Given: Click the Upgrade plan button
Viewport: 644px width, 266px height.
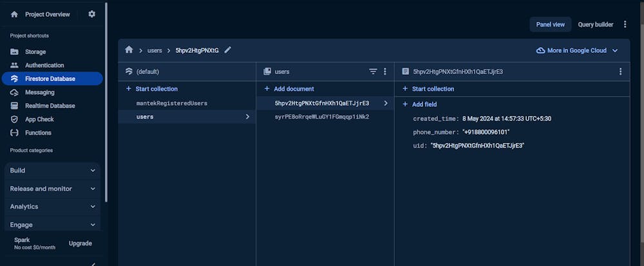Looking at the screenshot, I should [80, 243].
